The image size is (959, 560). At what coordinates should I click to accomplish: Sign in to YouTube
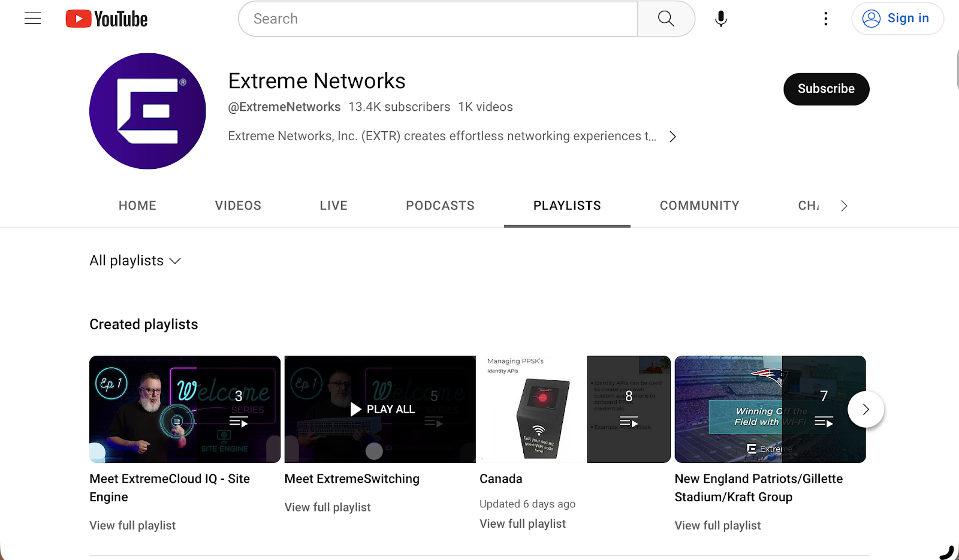[898, 19]
